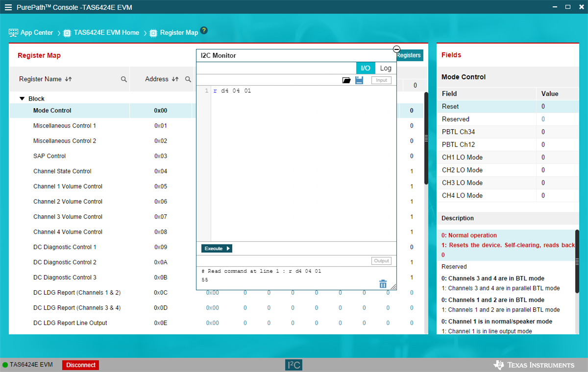Open script file with folder icon
The width and height of the screenshot is (588, 372).
coord(346,80)
